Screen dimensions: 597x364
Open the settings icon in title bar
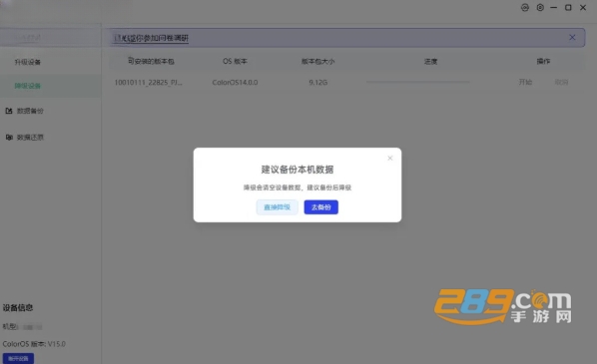click(540, 8)
